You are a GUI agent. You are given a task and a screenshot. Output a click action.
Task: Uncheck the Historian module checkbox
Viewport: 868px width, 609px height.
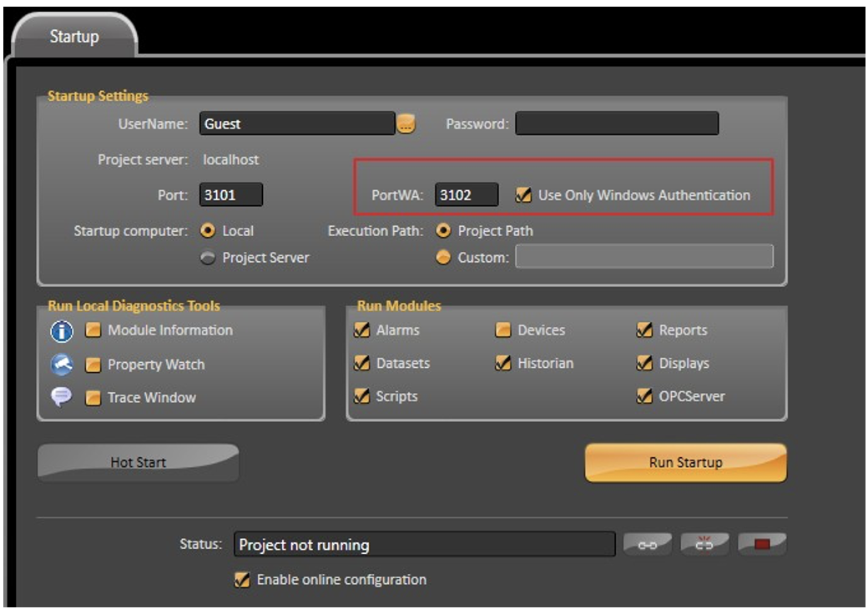[x=502, y=364]
